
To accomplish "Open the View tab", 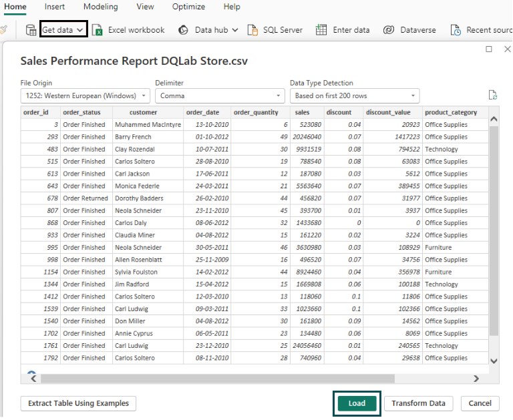I will 145,7.
